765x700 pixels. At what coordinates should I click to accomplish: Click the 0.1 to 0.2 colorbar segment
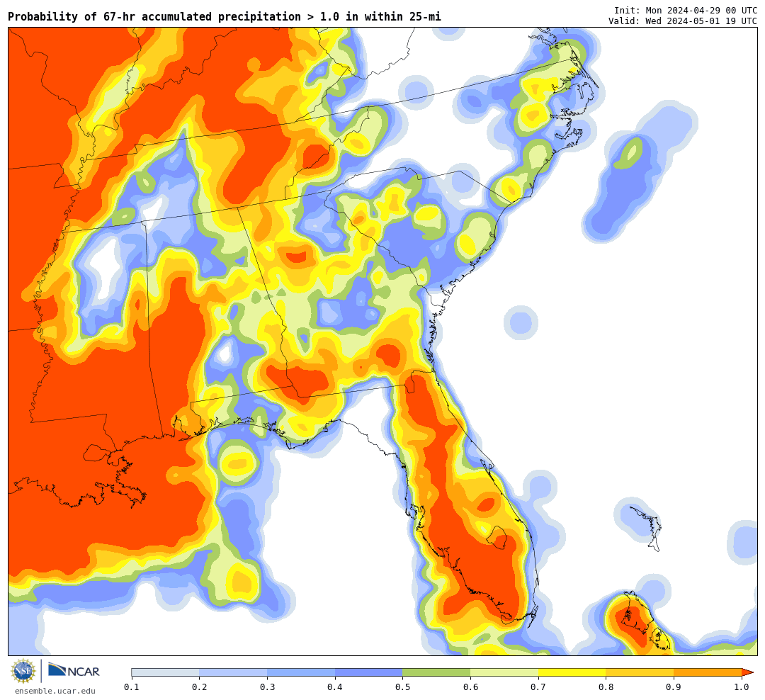click(x=165, y=672)
